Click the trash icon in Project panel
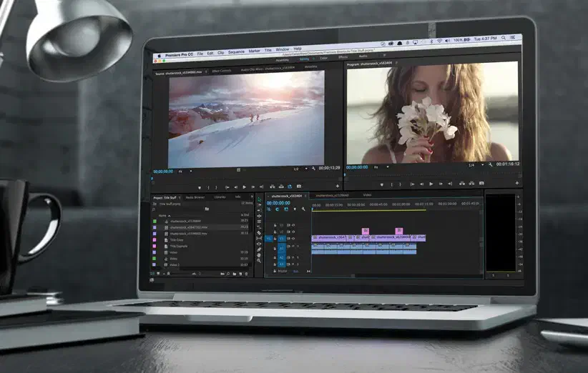 245,274
